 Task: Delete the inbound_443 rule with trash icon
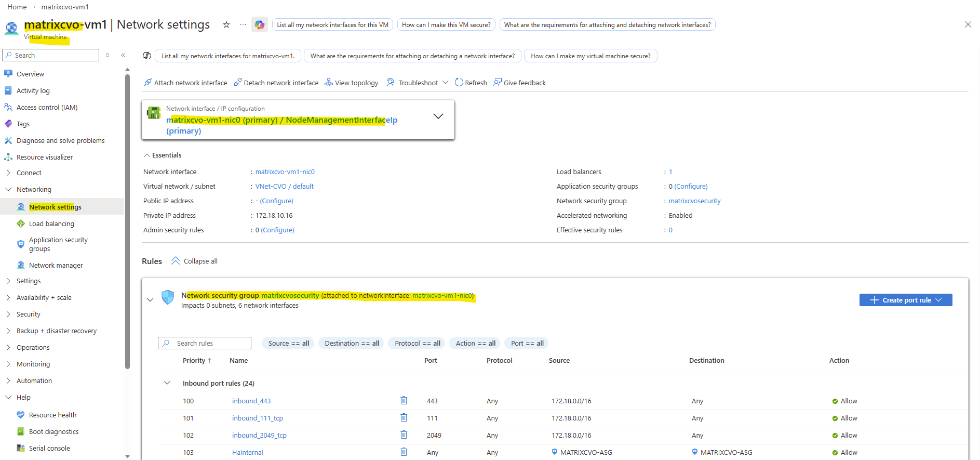tap(404, 401)
